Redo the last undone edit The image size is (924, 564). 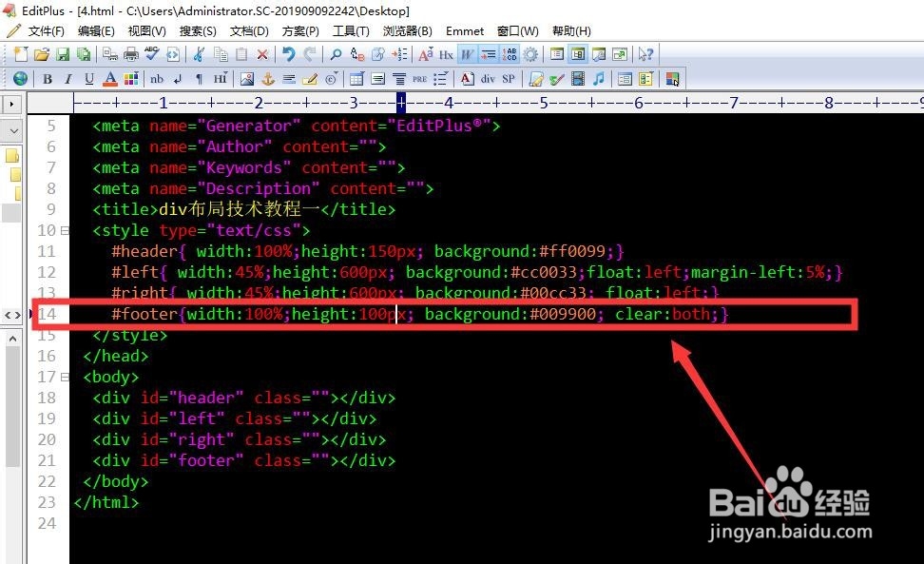coord(309,55)
